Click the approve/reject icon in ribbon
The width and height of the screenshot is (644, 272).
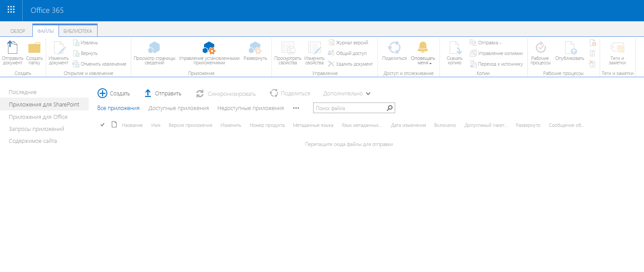click(x=592, y=53)
